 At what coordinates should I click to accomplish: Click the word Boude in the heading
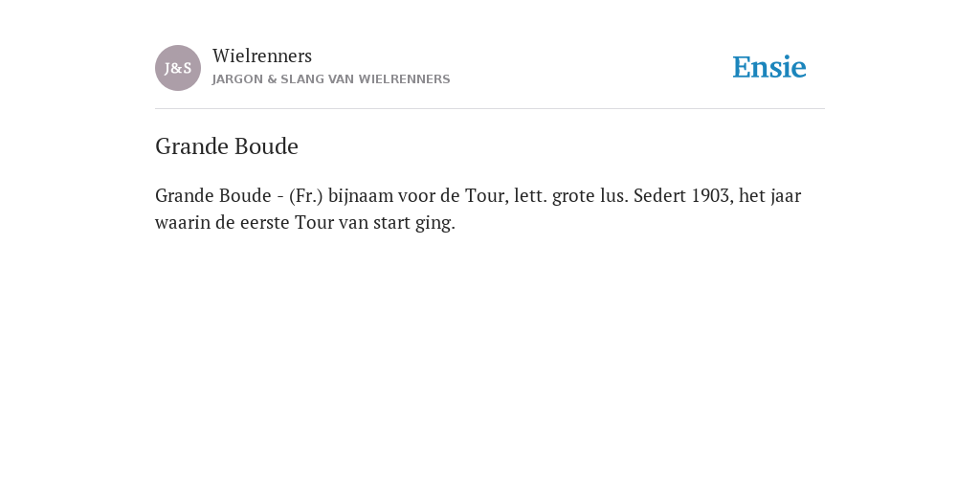267,146
